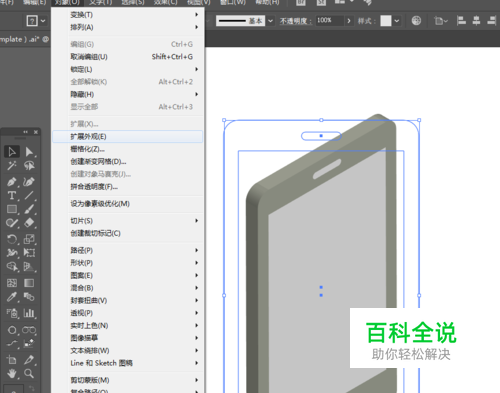Screen dimensions: 500x393
Task: Choose 扩展外观(E) from the Object menu
Action: click(128, 137)
